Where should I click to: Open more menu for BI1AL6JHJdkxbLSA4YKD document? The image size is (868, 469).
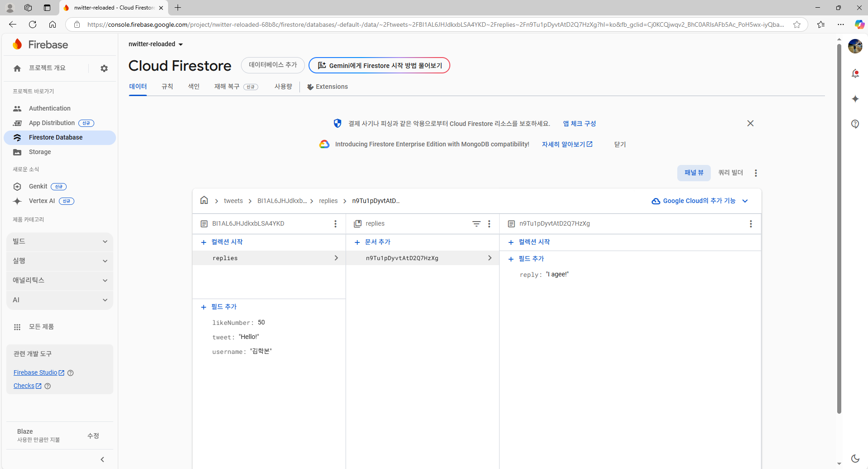point(335,224)
